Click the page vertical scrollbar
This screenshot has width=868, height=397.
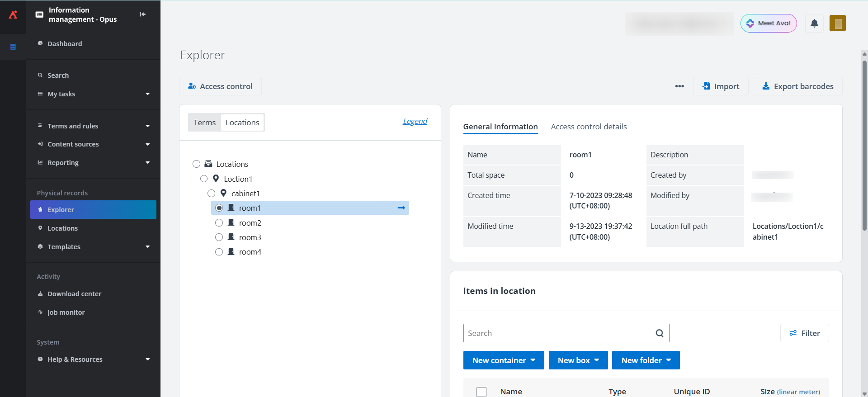click(x=864, y=145)
